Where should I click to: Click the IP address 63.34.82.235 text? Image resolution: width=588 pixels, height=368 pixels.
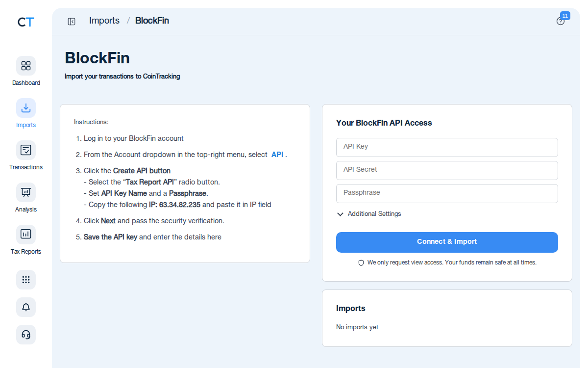coord(180,205)
